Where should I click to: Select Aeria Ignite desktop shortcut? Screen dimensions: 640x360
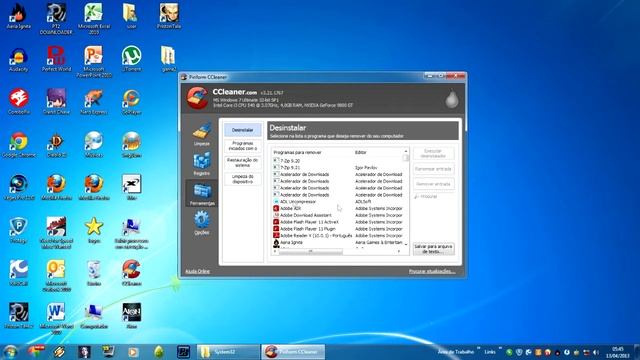coord(18,17)
